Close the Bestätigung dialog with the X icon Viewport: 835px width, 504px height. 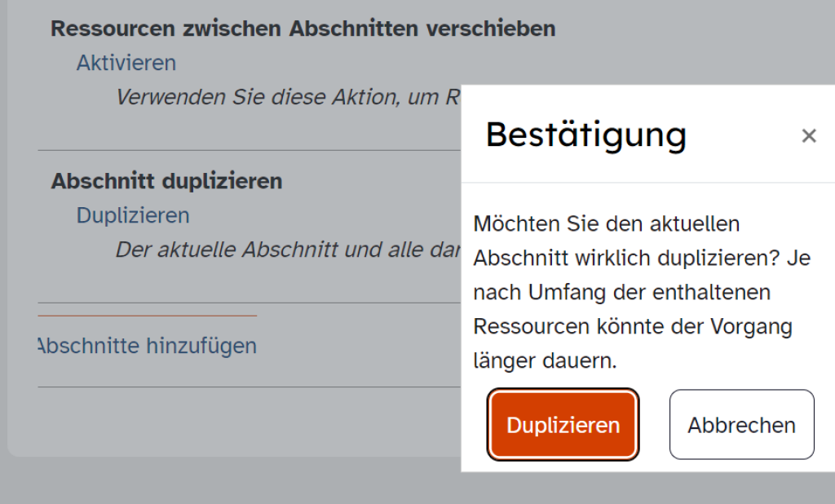coord(808,135)
